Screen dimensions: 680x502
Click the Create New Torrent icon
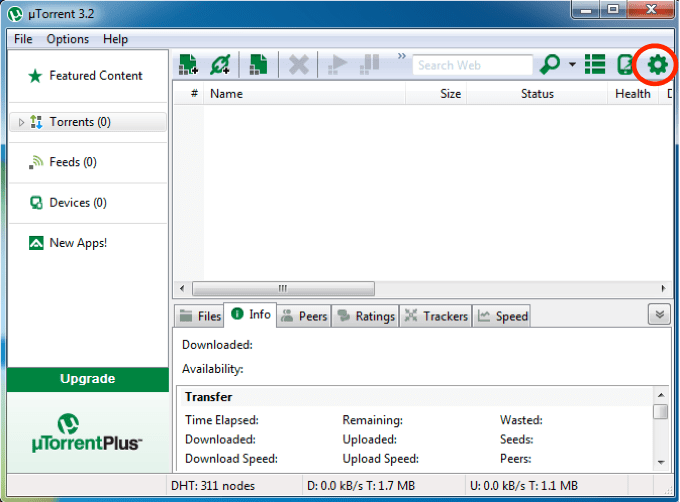258,65
